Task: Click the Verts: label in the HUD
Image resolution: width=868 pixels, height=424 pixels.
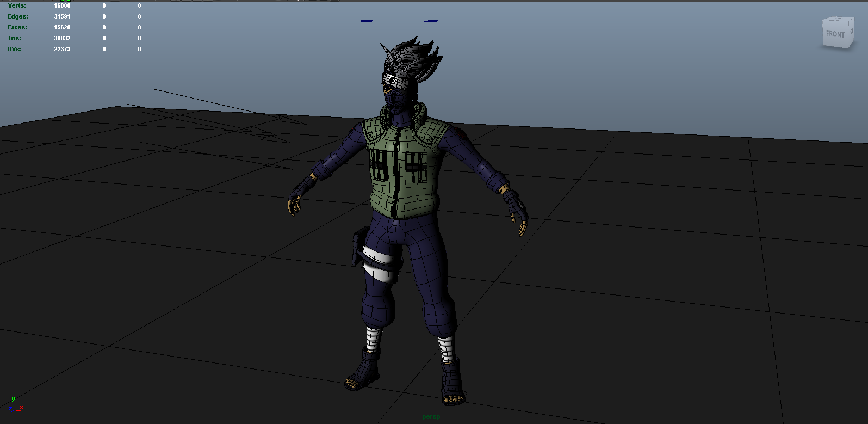Action: click(17, 5)
